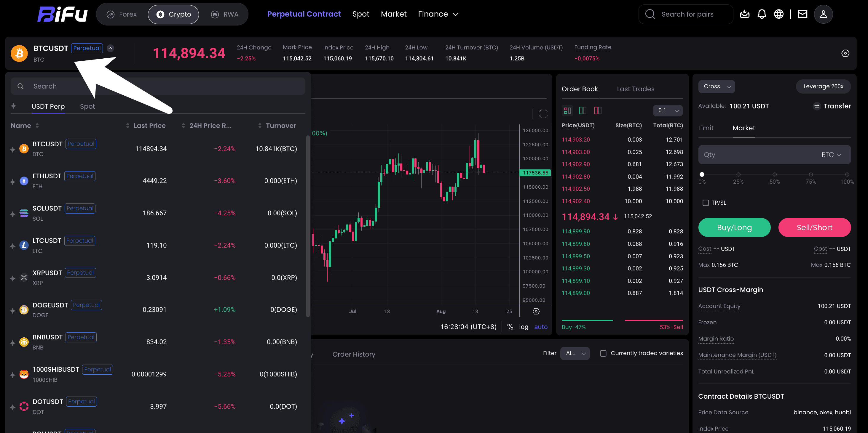Enable the TP/SL checkbox
The height and width of the screenshot is (433, 868).
coord(705,203)
